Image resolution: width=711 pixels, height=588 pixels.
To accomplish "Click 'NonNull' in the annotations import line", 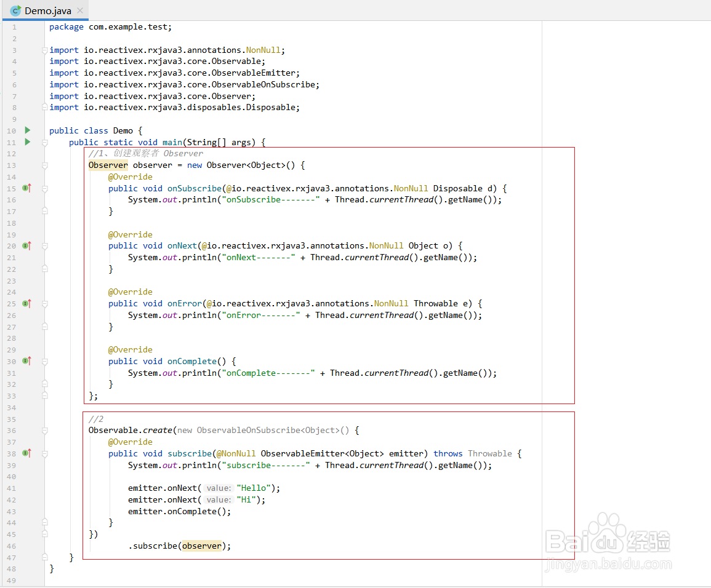I will tap(263, 50).
